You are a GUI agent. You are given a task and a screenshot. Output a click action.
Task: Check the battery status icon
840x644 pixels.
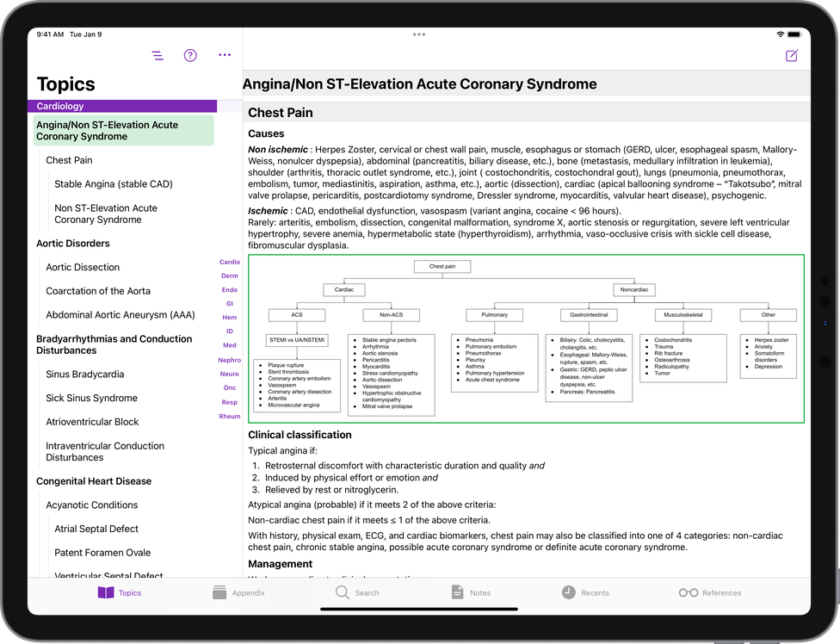click(x=794, y=34)
